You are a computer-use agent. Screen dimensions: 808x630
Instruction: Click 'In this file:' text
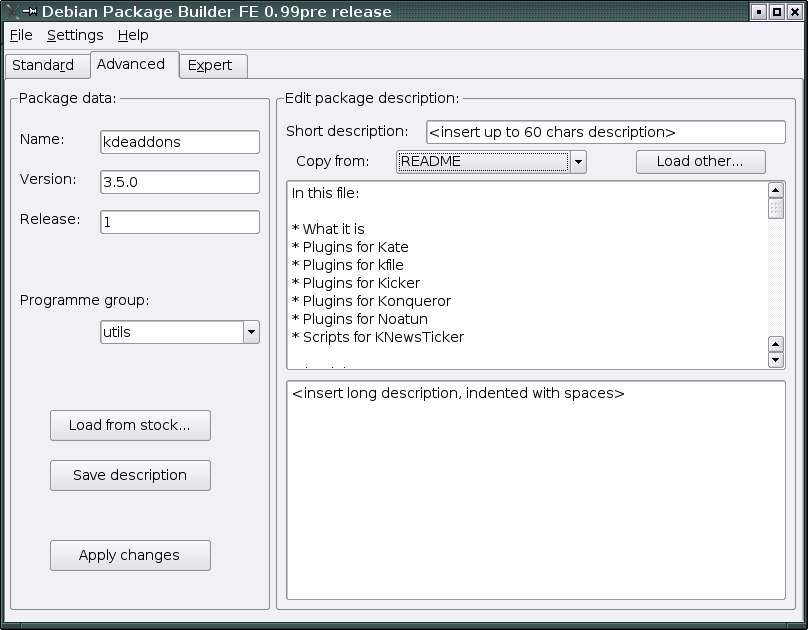325,193
